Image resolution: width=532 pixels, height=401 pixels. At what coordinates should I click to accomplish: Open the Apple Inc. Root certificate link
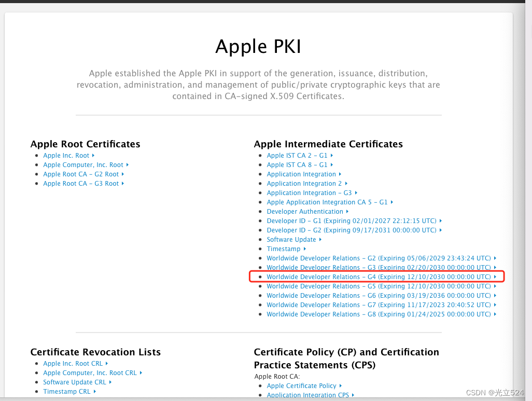click(x=65, y=155)
